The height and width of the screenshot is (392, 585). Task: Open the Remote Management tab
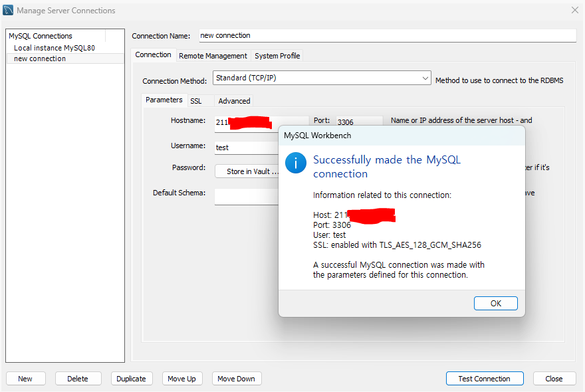213,56
